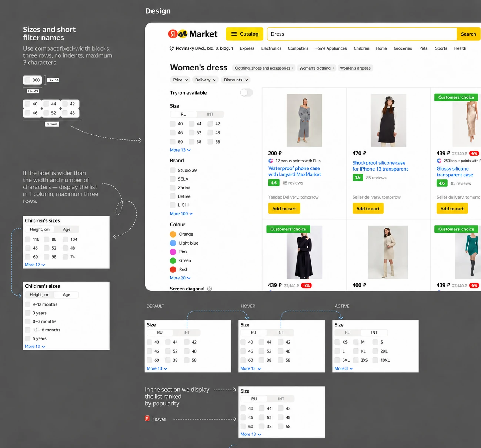Image resolution: width=481 pixels, height=448 pixels.
Task: Click the Yandex Market logo
Action: (193, 34)
